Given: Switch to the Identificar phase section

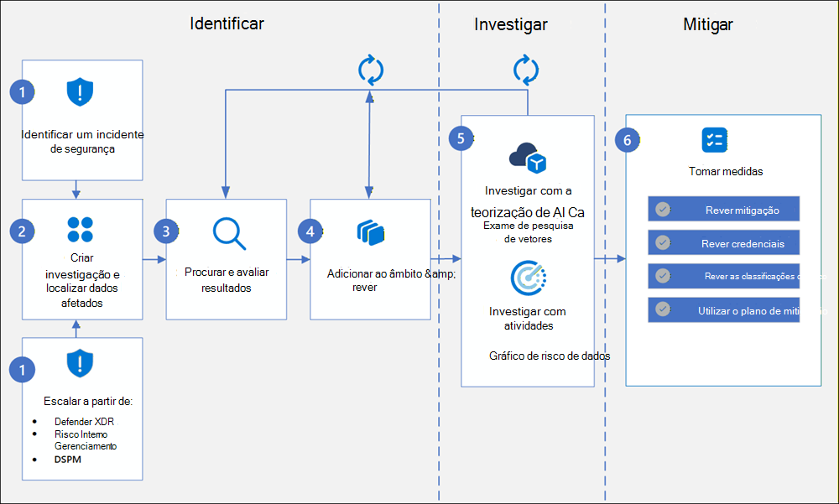Looking at the screenshot, I should pyautogui.click(x=227, y=23).
